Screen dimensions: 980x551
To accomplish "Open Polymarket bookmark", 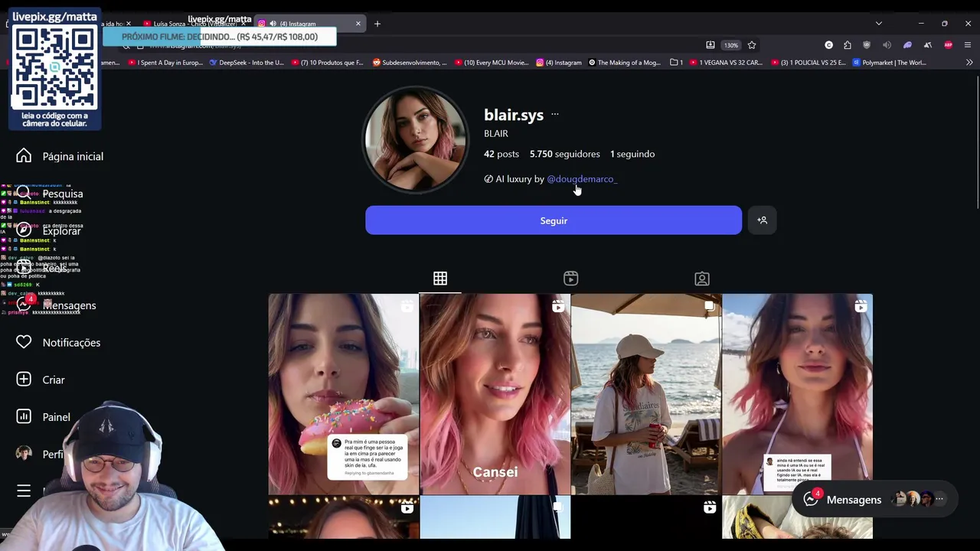I will click(x=889, y=63).
